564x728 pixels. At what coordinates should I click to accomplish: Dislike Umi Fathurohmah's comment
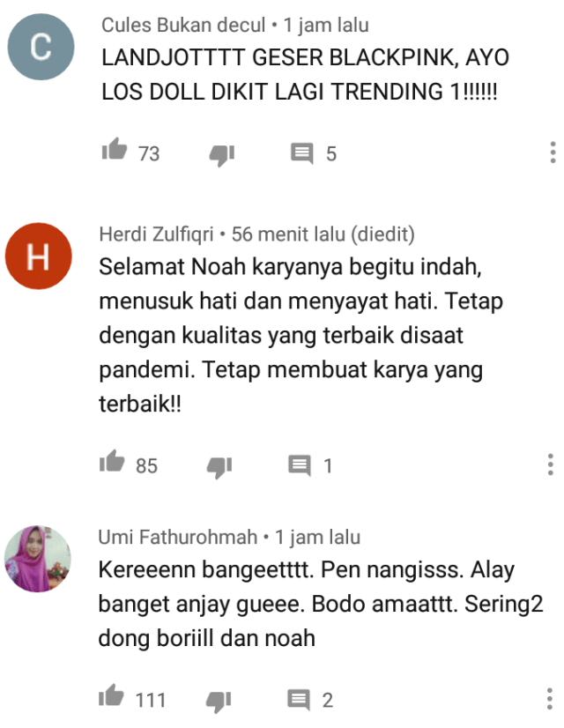point(219,701)
